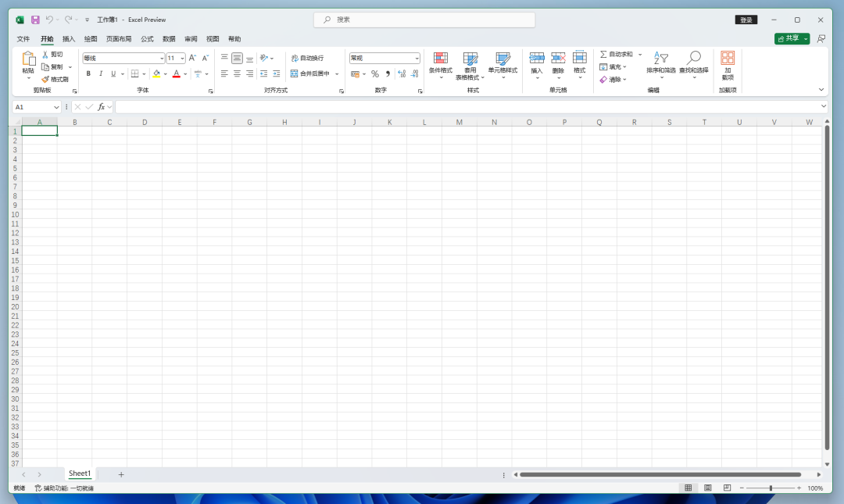
Task: Open the font name dropdown (等线)
Action: (x=162, y=58)
